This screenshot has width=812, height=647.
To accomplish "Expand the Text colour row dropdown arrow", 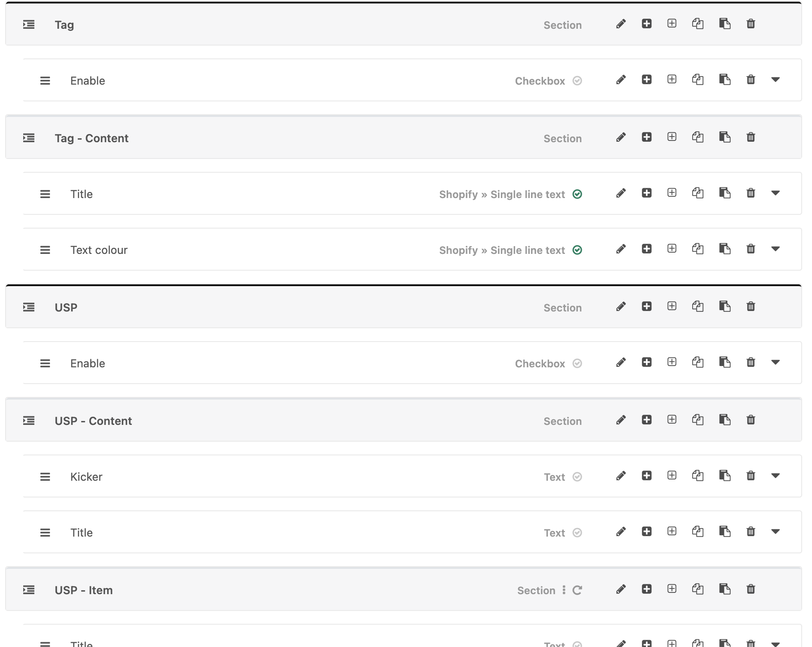I will (775, 249).
